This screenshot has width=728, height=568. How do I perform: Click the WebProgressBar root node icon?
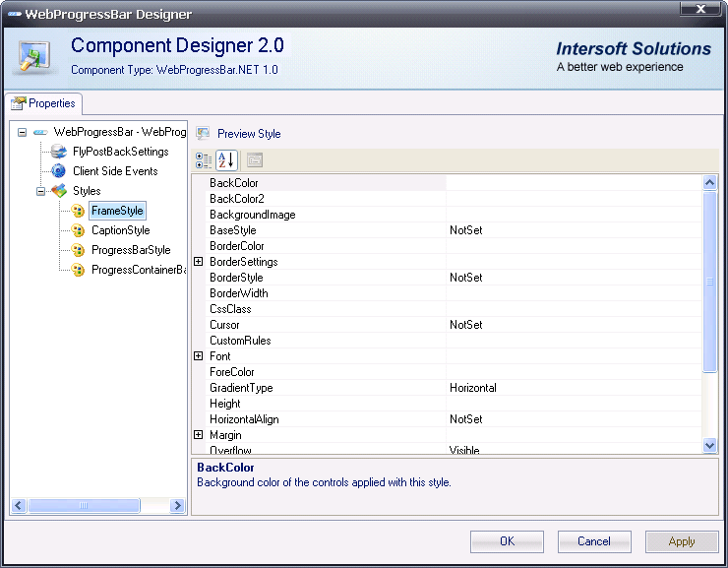(x=40, y=132)
